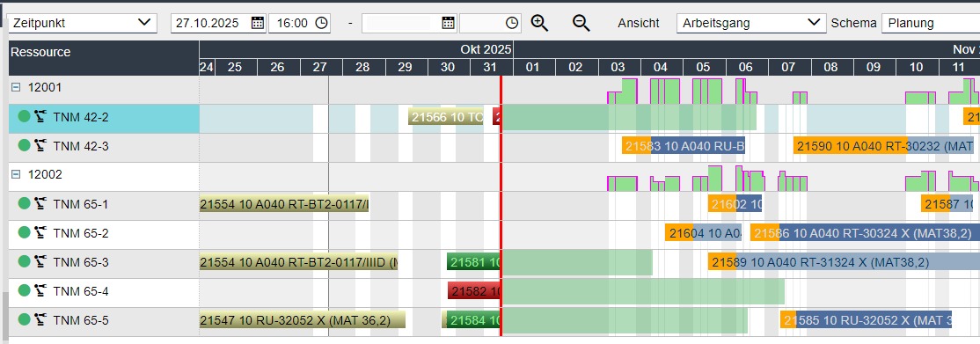Open the start time clock icon
Viewport: 980px width, 344px height.
[321, 23]
